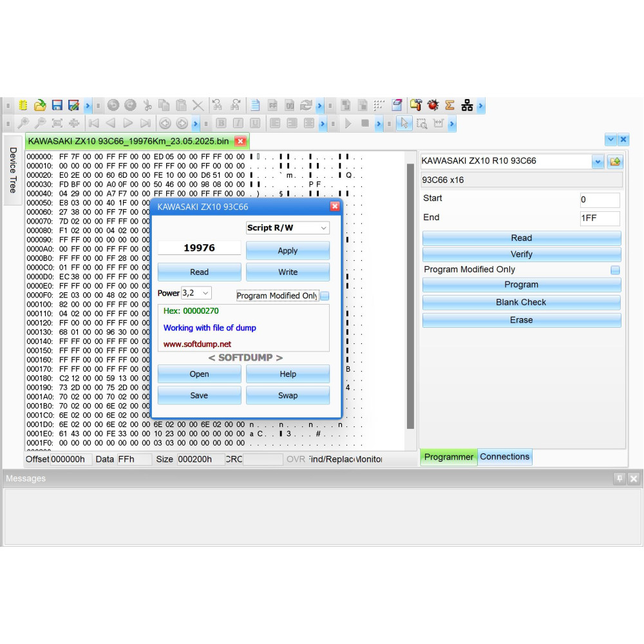Click the Start address field
The width and height of the screenshot is (644, 644).
(x=600, y=200)
